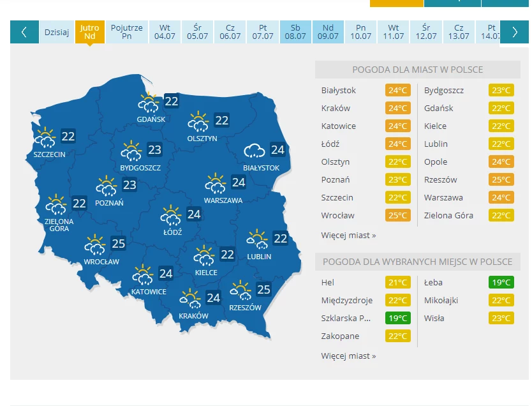Select the Śr 12.07 tab
532x406 pixels.
click(426, 32)
